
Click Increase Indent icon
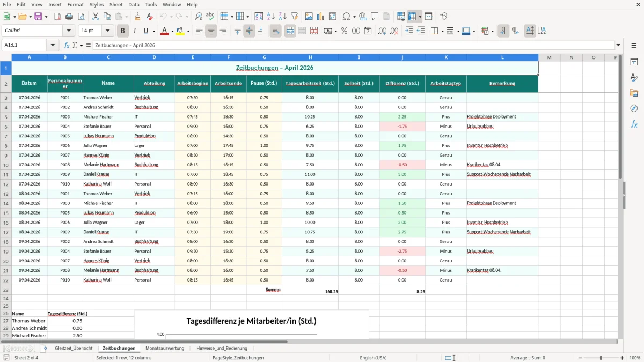409,31
